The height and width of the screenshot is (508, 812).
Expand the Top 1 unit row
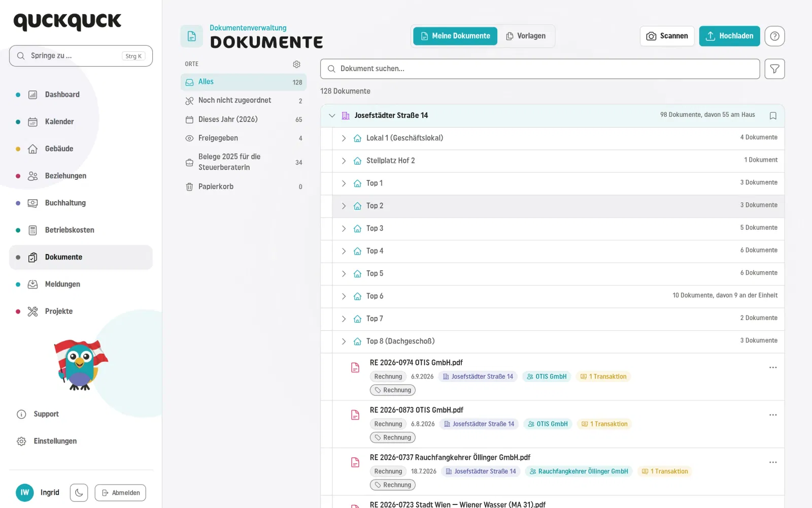pyautogui.click(x=344, y=183)
